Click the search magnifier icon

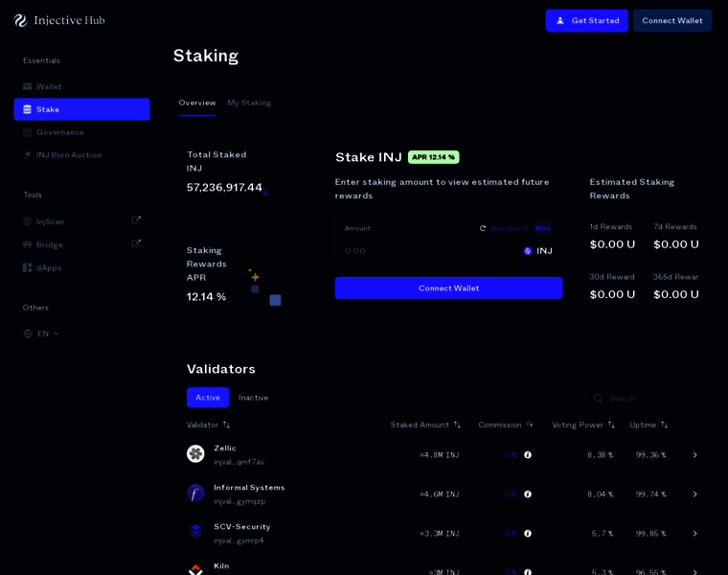599,399
